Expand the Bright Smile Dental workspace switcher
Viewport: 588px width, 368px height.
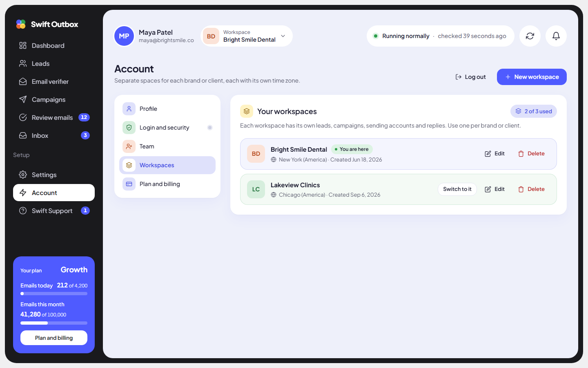pos(247,36)
